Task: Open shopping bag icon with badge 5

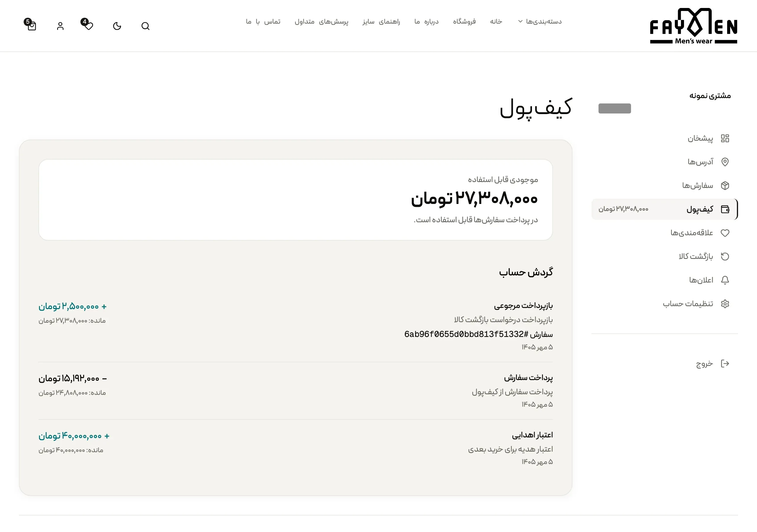Action: pyautogui.click(x=31, y=25)
